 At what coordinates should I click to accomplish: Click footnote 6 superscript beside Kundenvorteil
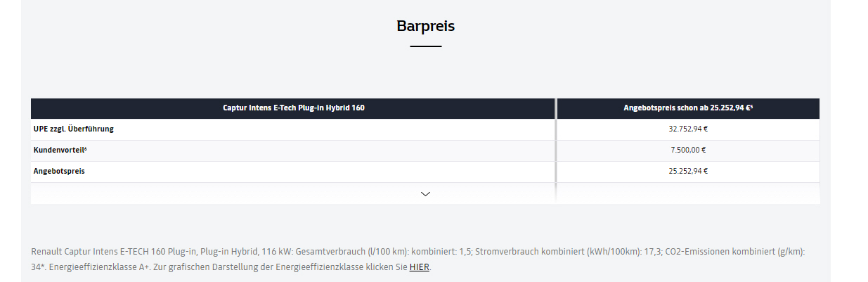[x=85, y=148]
